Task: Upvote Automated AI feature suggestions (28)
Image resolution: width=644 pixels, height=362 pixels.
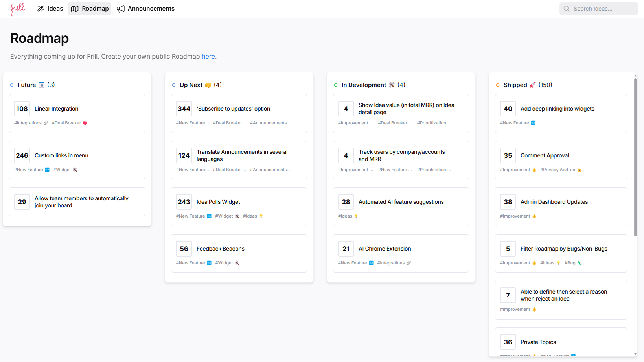Action: click(346, 202)
